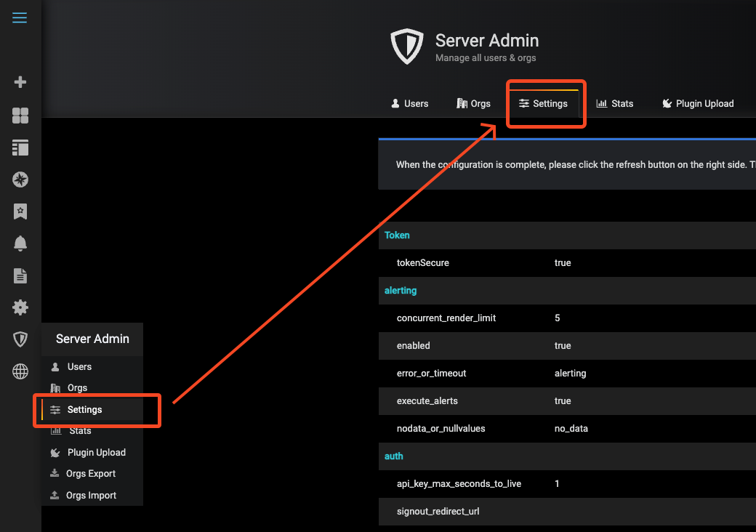Click the Explore compass icon
Viewport: 756px width, 532px height.
coord(20,180)
